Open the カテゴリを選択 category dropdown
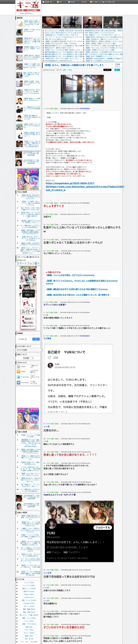This screenshot has height=644, width=138. coord(30,350)
